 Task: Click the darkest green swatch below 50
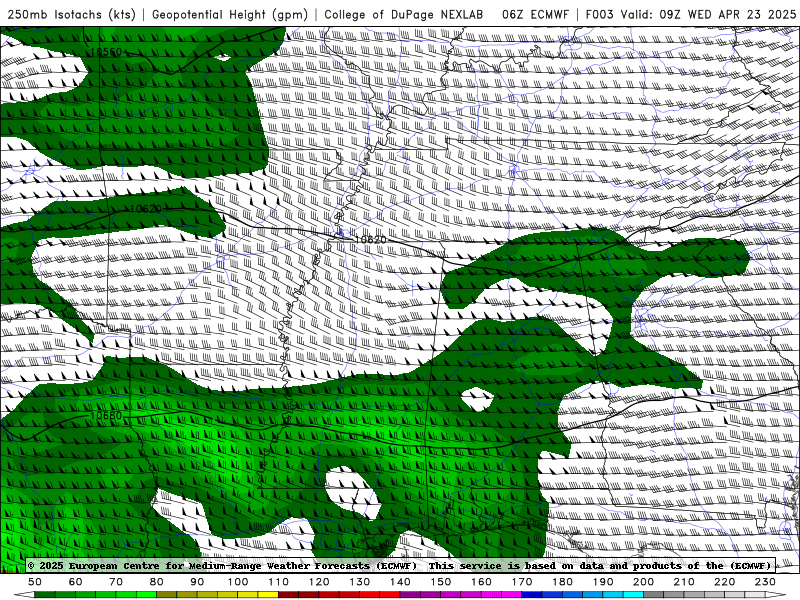coord(44,595)
